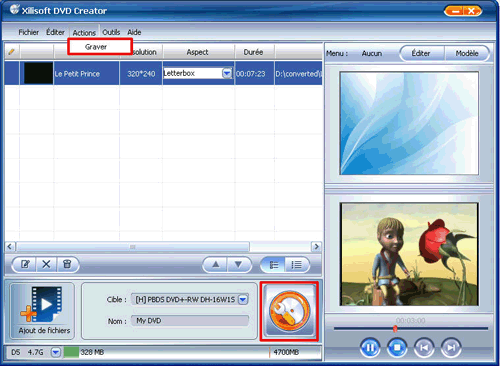The image size is (500, 366).
Task: Skip to next chapter in preview
Action: 451,347
